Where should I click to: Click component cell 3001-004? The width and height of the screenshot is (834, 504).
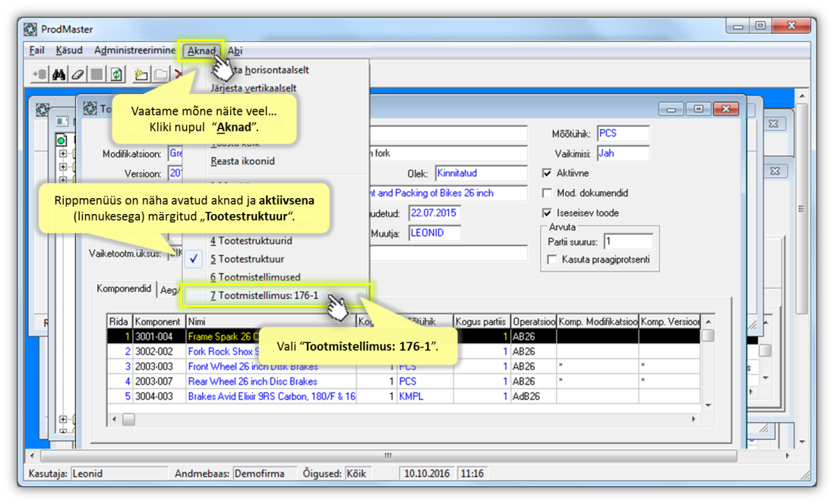[159, 336]
